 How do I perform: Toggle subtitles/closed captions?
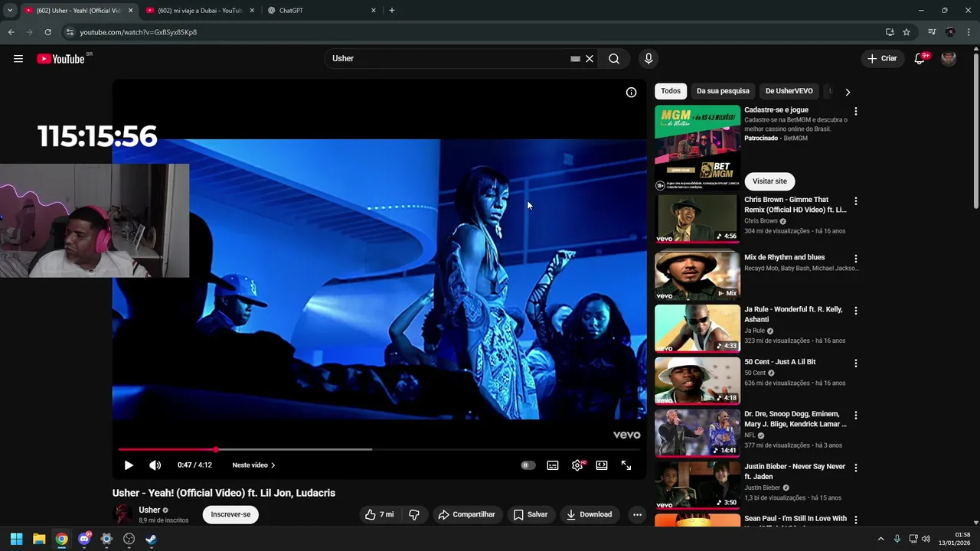pos(553,465)
